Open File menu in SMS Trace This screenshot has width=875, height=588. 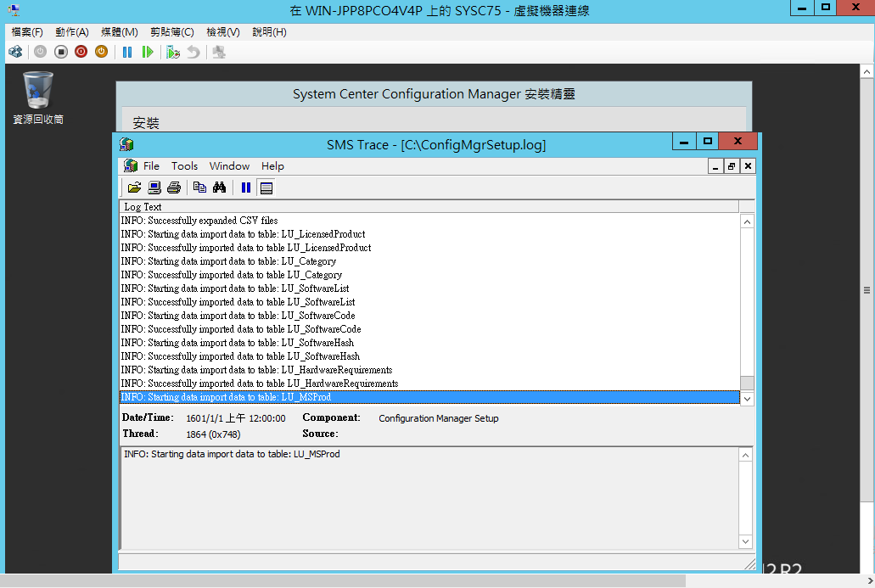coord(151,165)
